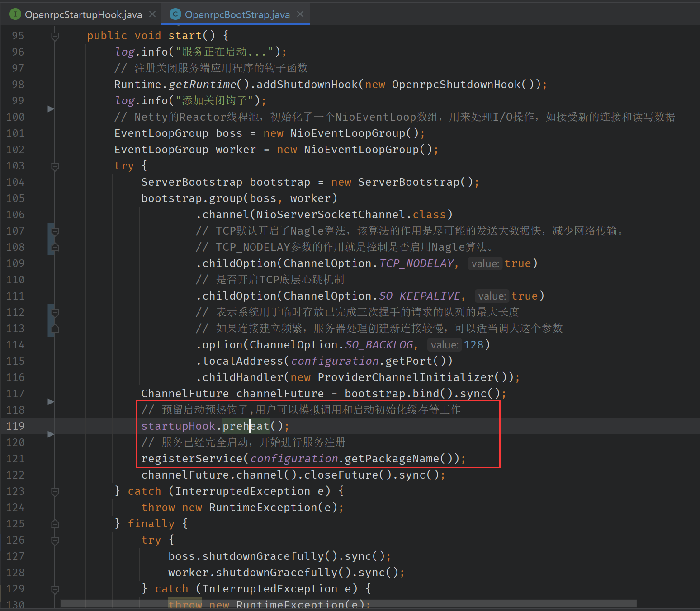Click the value: hint on SO_KEEPALIVE line
The height and width of the screenshot is (611, 700).
[492, 296]
